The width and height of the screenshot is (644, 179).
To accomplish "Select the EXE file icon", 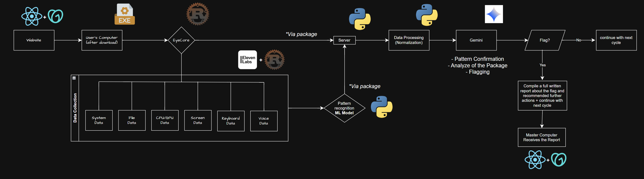I will pos(125,14).
